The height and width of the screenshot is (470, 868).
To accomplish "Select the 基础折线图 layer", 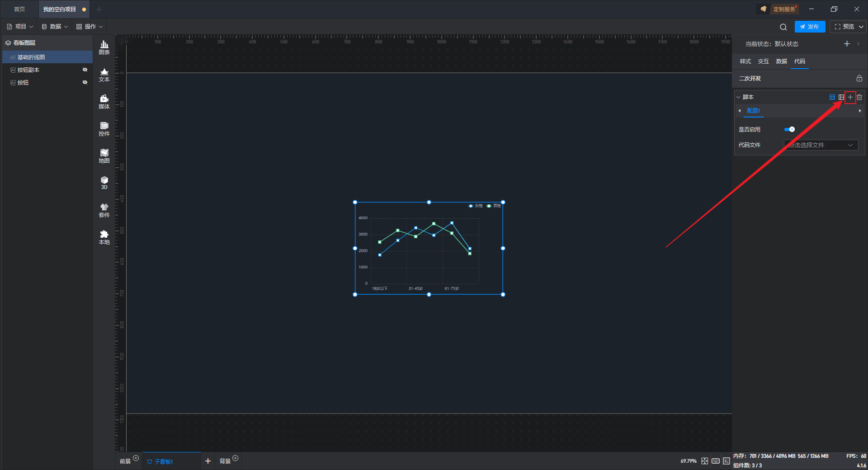I will [x=31, y=57].
